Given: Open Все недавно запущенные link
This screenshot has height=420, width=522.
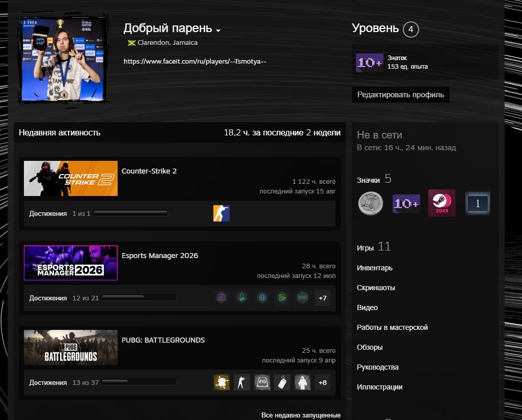Looking at the screenshot, I should point(301,415).
